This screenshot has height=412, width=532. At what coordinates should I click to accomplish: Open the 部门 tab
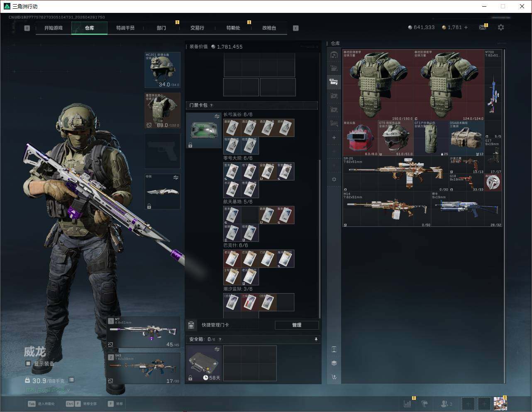(161, 28)
